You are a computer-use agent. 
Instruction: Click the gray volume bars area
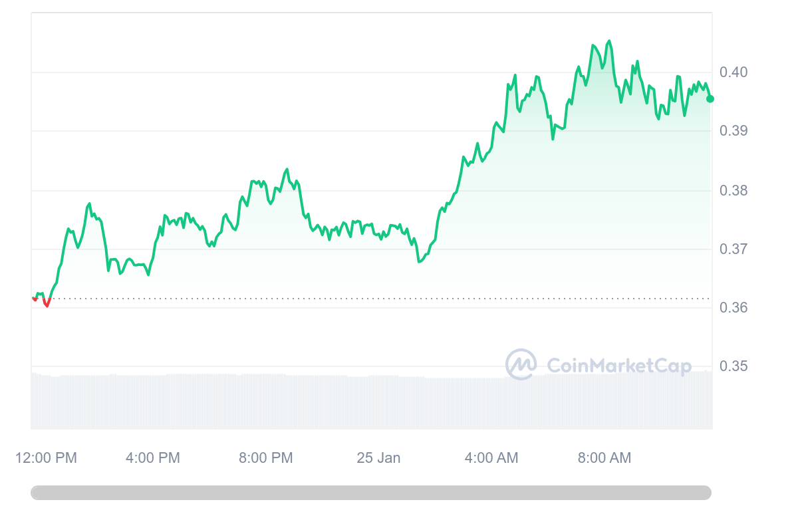click(x=371, y=402)
